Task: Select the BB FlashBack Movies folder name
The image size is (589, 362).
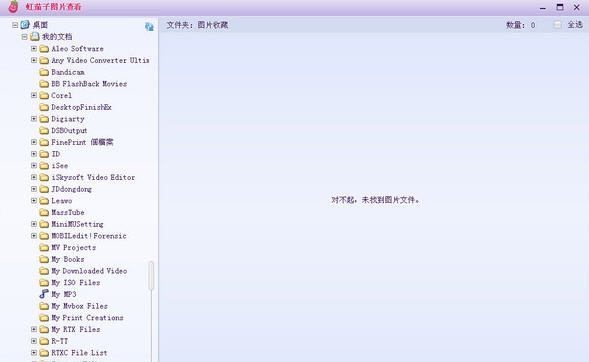Action: pos(89,84)
